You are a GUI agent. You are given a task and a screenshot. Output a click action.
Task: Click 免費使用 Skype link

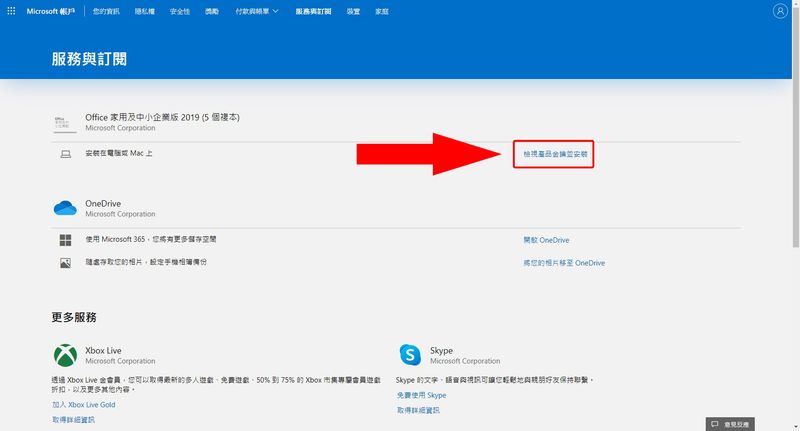pyautogui.click(x=421, y=395)
